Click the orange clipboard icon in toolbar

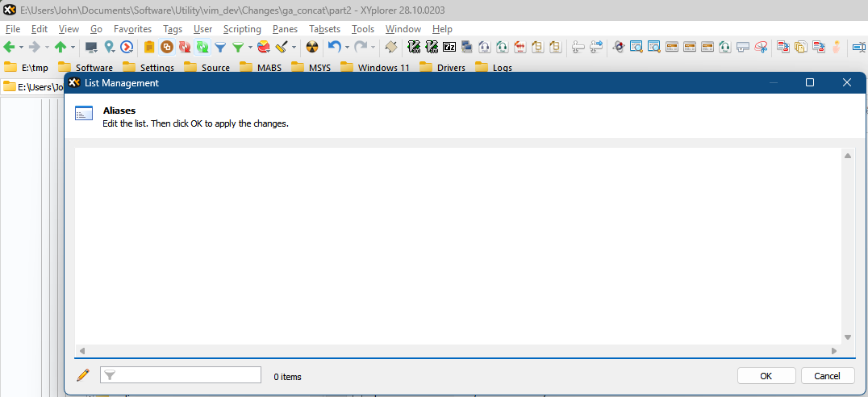pyautogui.click(x=149, y=47)
